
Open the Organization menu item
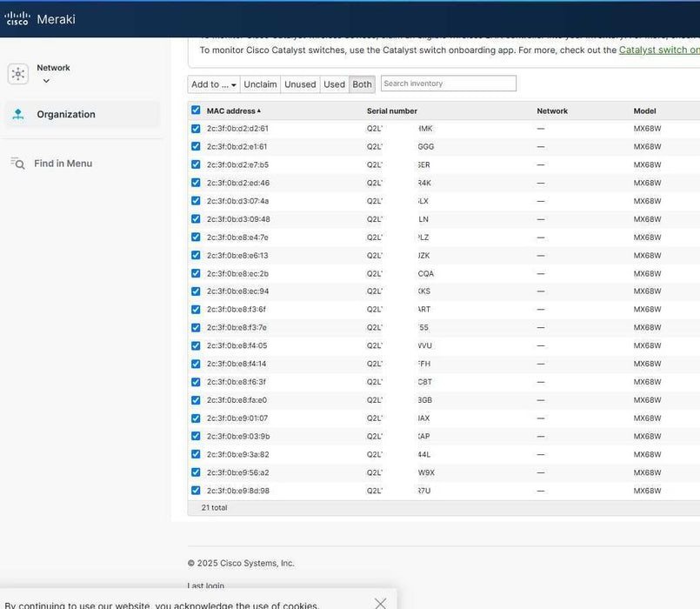tap(82, 114)
